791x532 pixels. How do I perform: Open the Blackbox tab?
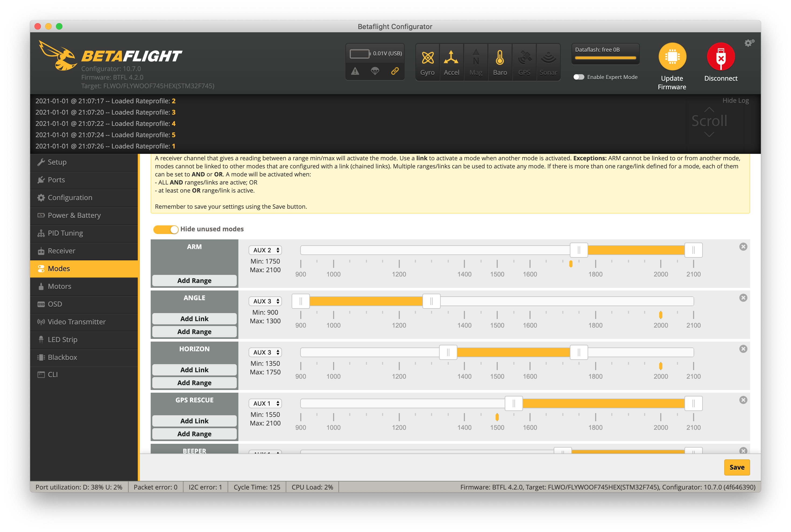coord(84,357)
